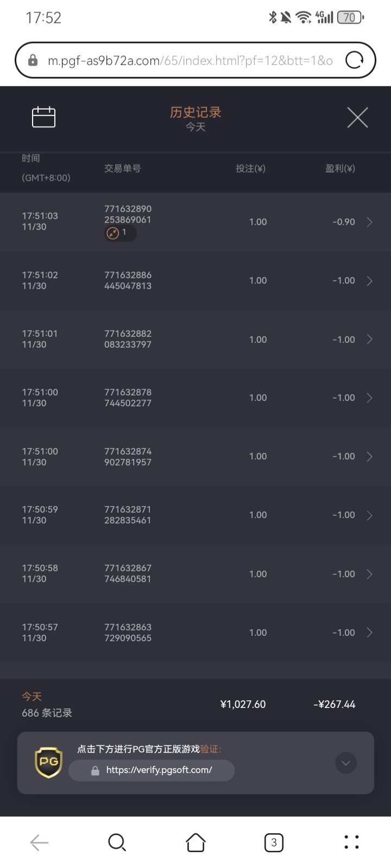Viewport: 391px width, 868px height.
Task: Expand details for 17:51:03 record
Action: (369, 222)
